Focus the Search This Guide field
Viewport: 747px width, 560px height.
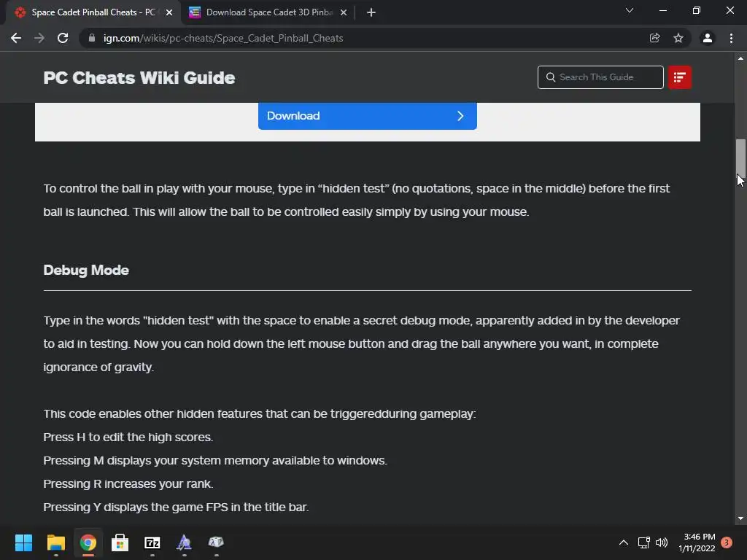click(600, 77)
